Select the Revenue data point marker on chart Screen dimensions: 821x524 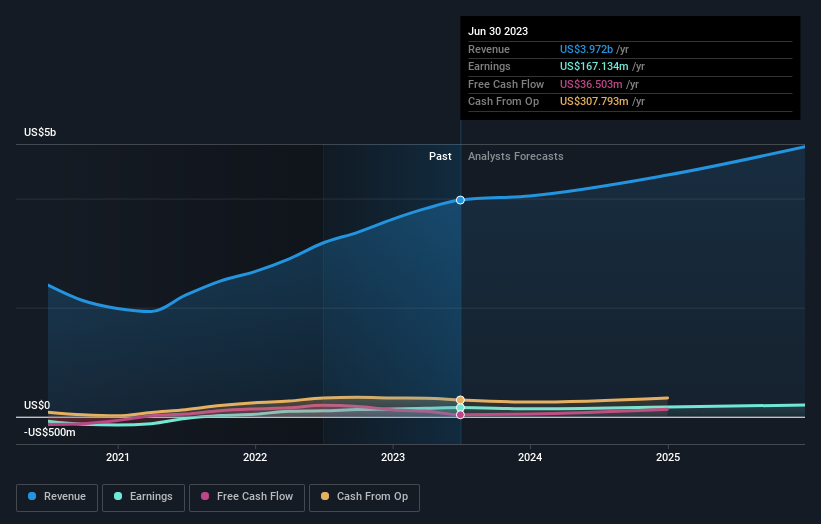[x=460, y=200]
